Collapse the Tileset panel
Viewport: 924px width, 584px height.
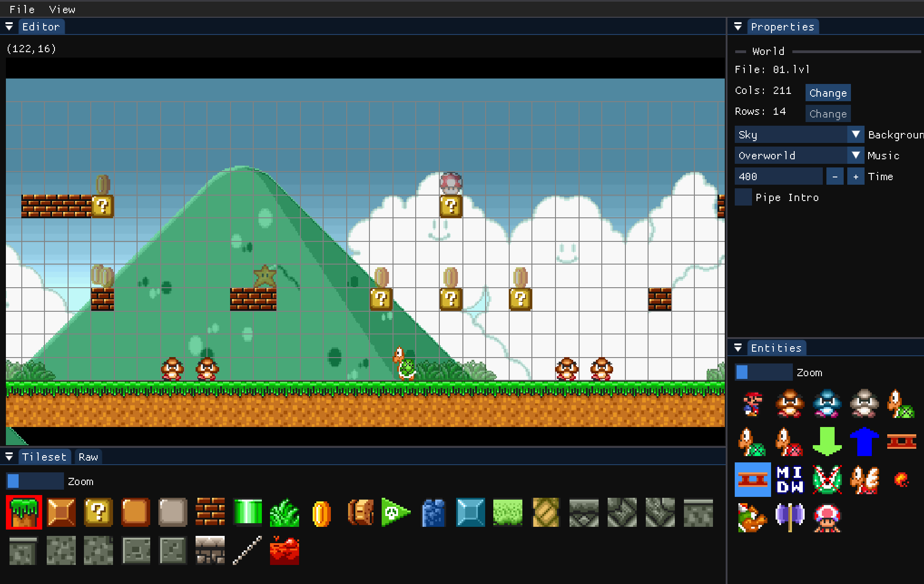click(9, 457)
